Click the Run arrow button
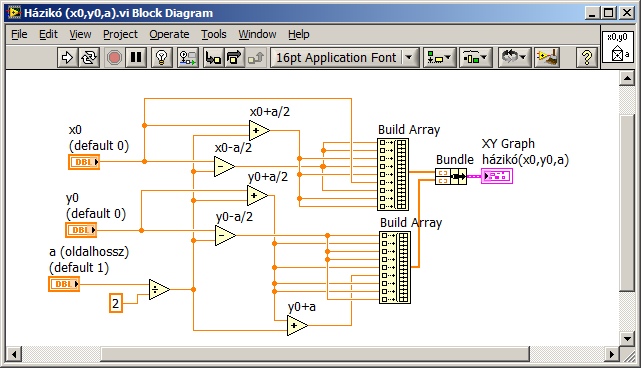Image resolution: width=641 pixels, height=368 pixels. (67, 58)
